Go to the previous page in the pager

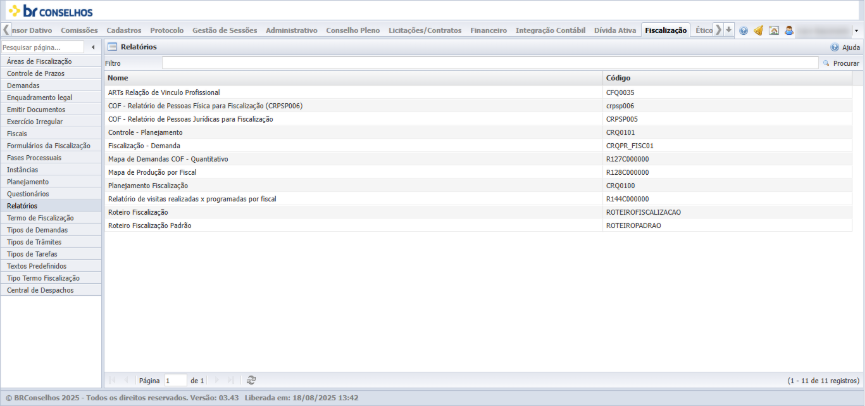[126, 380]
